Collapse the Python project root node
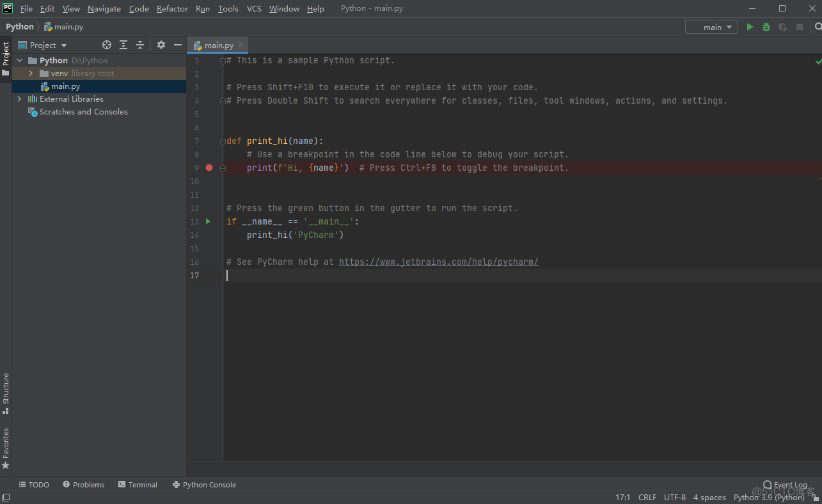822x504 pixels. 19,60
